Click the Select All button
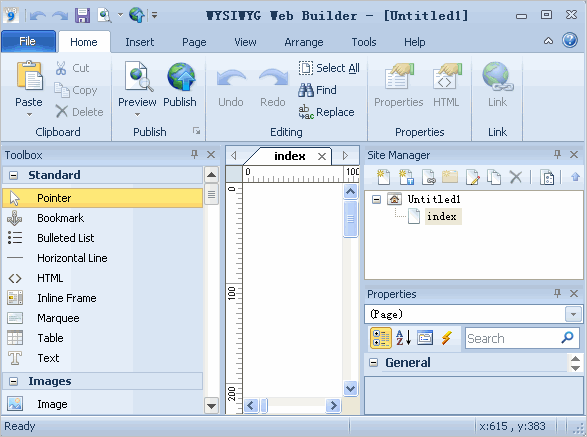The image size is (587, 437). click(x=329, y=68)
